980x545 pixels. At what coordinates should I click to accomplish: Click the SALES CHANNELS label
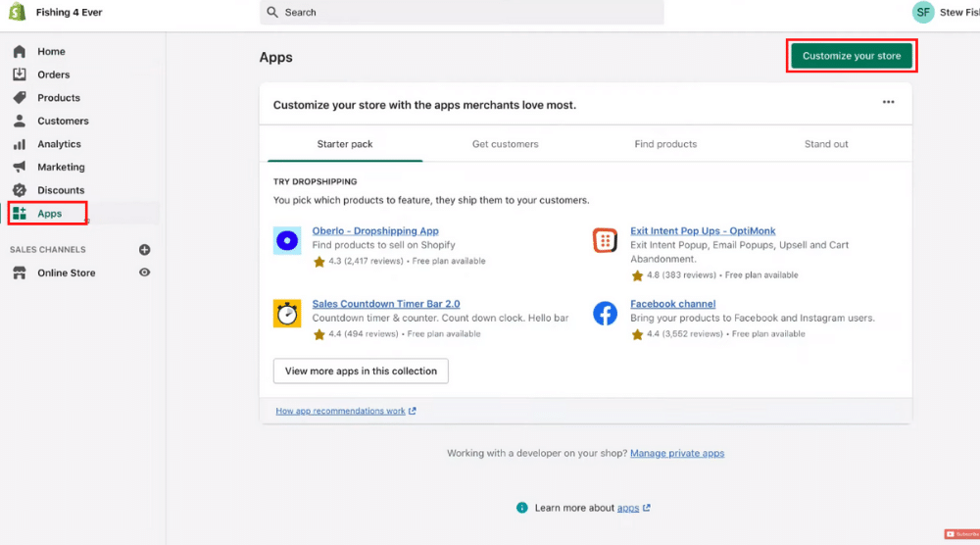pos(47,249)
